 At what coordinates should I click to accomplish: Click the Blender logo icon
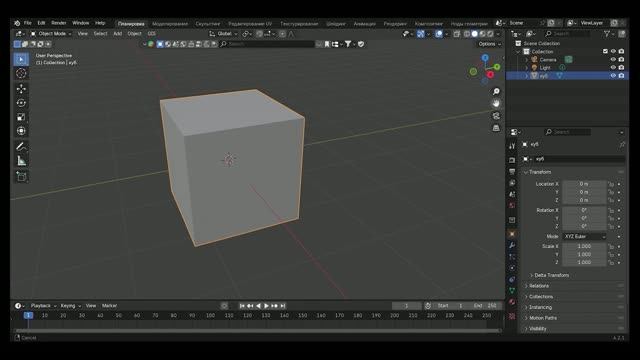click(17, 23)
